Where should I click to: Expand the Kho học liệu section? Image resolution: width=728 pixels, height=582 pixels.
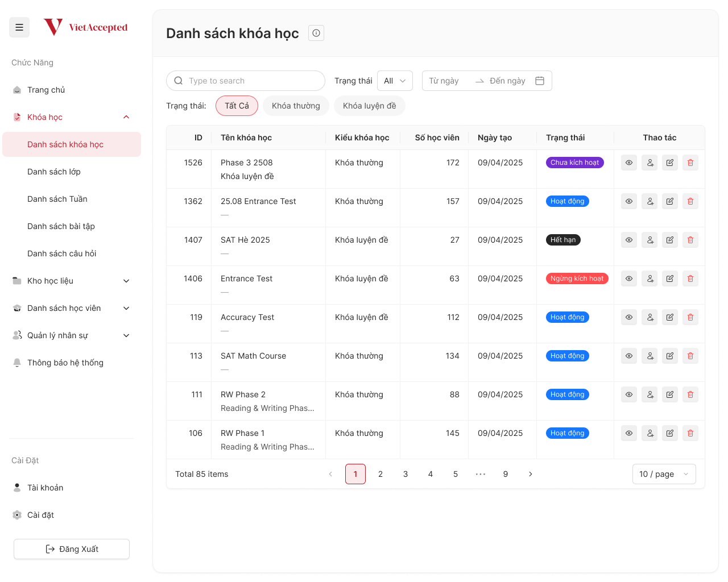click(72, 281)
